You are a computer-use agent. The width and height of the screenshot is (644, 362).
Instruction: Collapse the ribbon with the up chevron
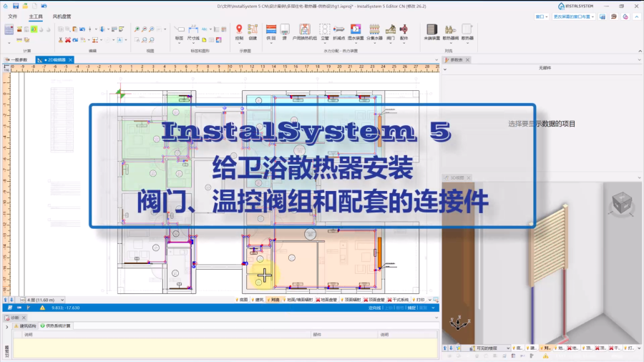[640, 51]
